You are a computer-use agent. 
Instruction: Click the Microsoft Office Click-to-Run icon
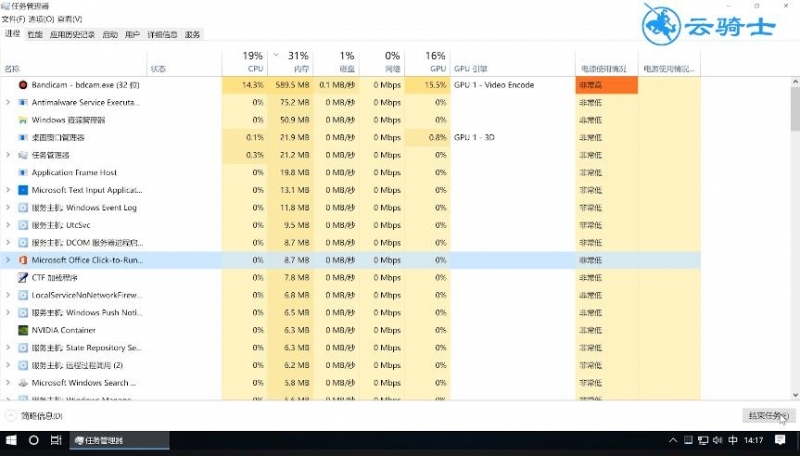pyautogui.click(x=22, y=260)
